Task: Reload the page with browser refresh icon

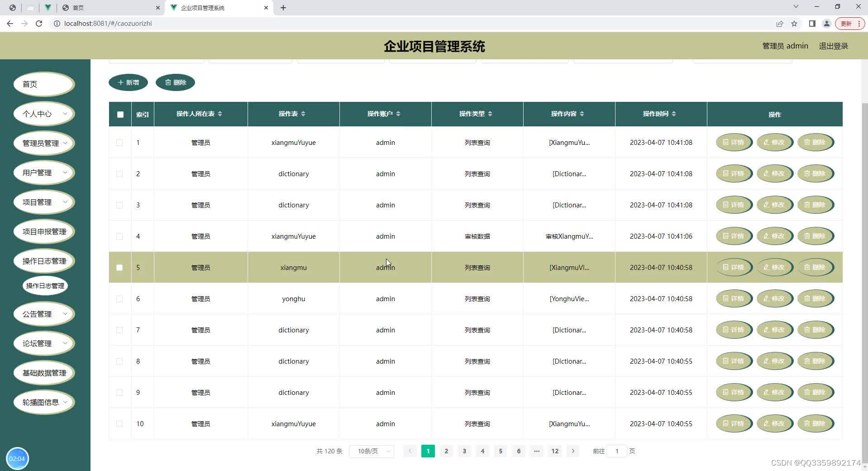Action: click(x=39, y=24)
